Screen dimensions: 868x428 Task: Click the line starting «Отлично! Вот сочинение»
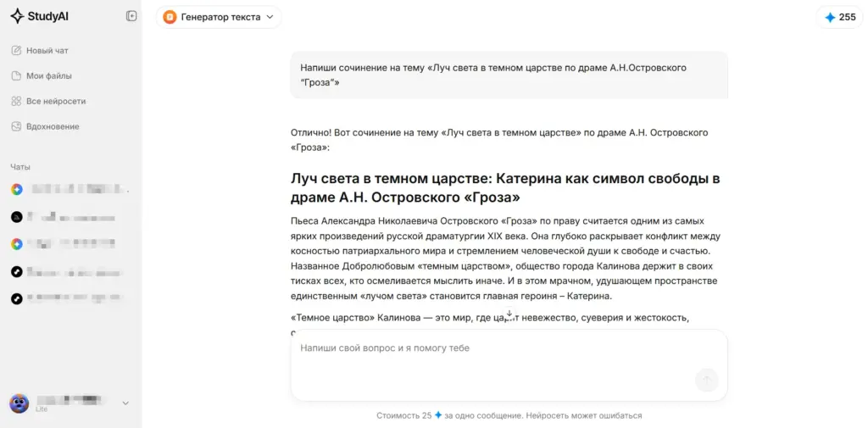499,140
